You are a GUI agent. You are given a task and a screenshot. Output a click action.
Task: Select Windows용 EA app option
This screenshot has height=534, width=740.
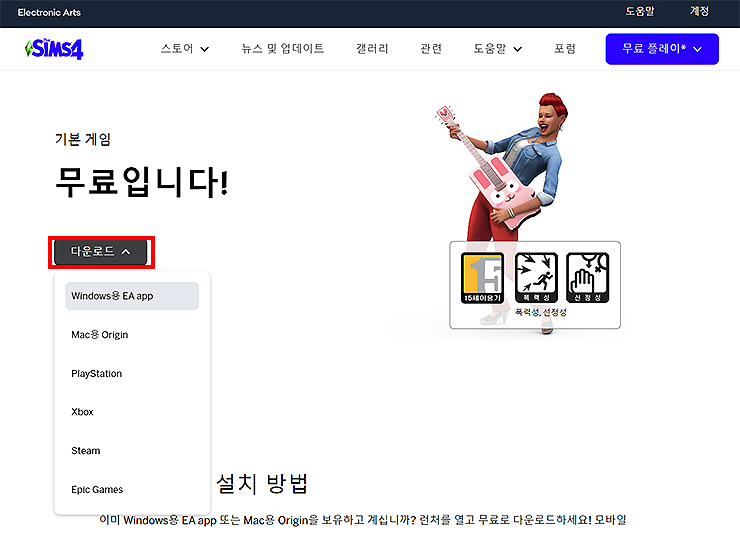(132, 296)
